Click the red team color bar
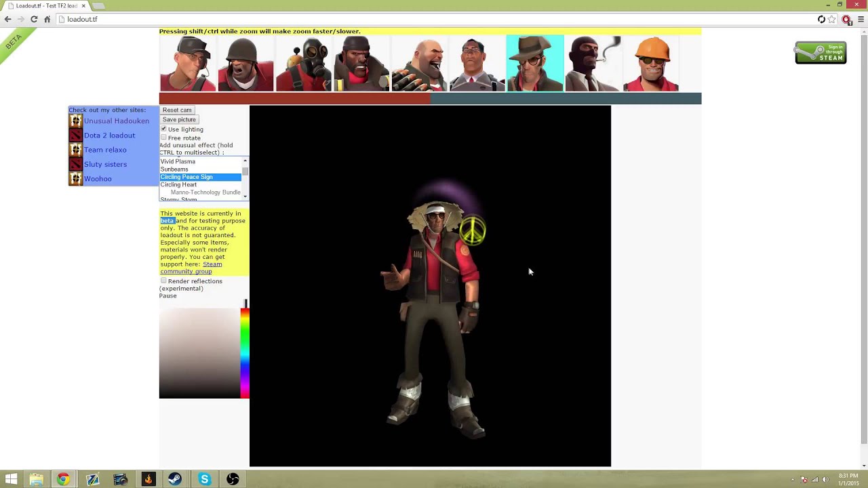The image size is (868, 488). click(295, 99)
